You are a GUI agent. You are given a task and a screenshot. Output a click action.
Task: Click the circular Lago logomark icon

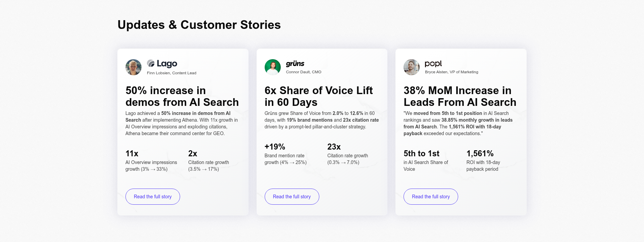(150, 63)
